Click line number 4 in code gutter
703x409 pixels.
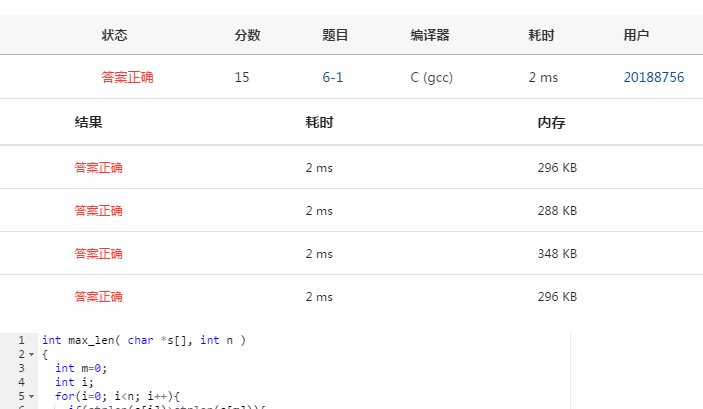click(x=21, y=382)
